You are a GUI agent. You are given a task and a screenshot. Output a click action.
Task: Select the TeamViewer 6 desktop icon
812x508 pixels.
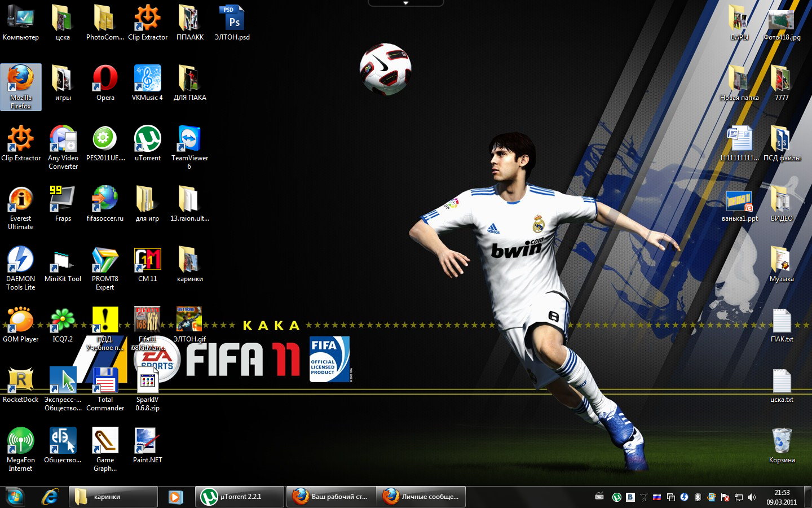pyautogui.click(x=189, y=139)
